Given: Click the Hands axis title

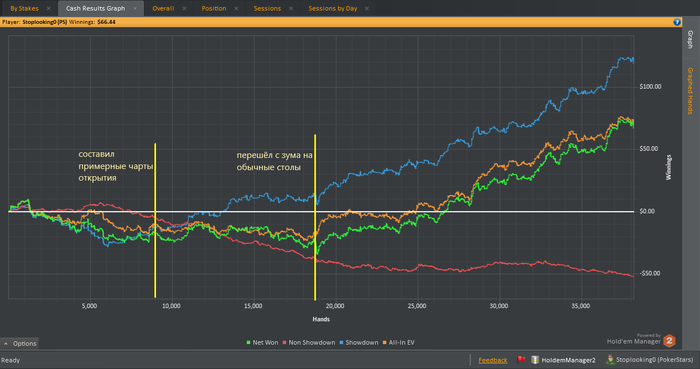Looking at the screenshot, I should pos(321,319).
